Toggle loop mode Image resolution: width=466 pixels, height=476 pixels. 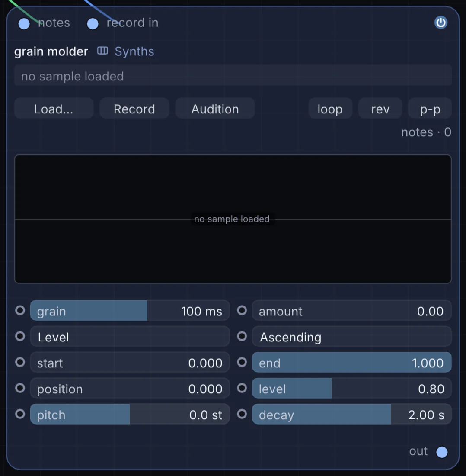pos(330,108)
